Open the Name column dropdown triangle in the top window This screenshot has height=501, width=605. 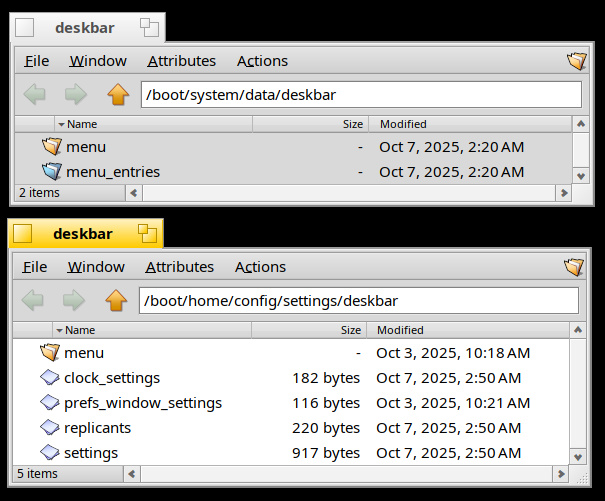tap(61, 124)
